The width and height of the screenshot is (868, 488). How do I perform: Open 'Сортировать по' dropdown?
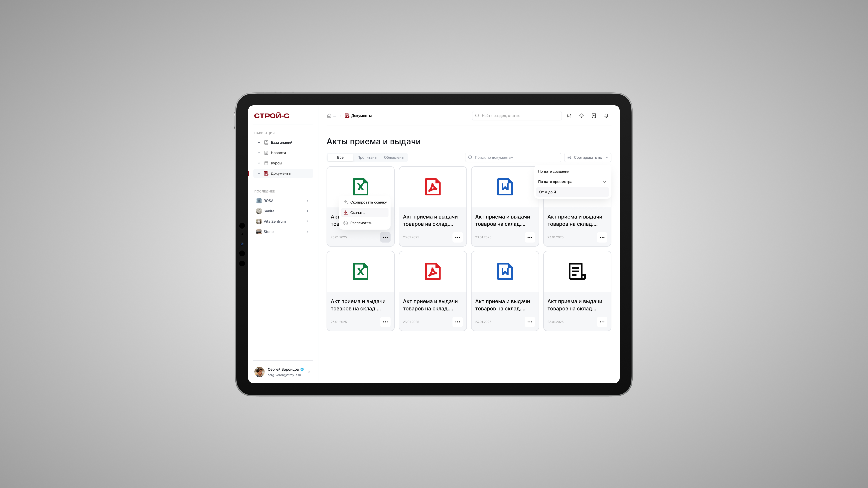[587, 157]
